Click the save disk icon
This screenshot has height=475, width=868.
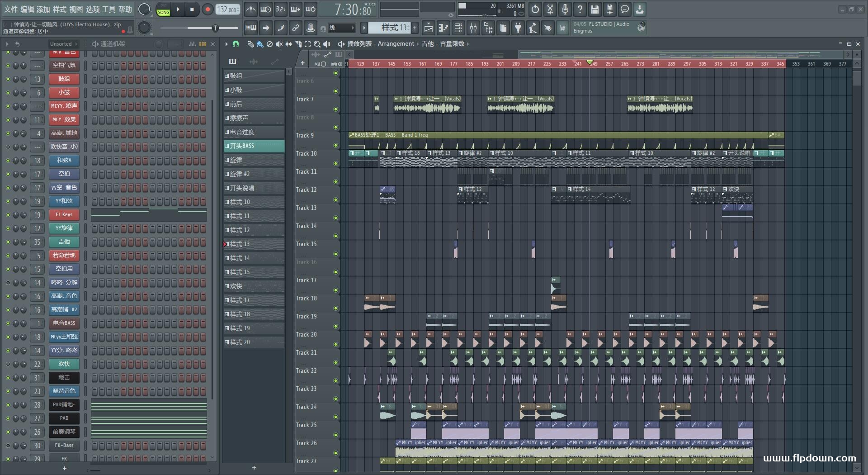click(x=595, y=9)
